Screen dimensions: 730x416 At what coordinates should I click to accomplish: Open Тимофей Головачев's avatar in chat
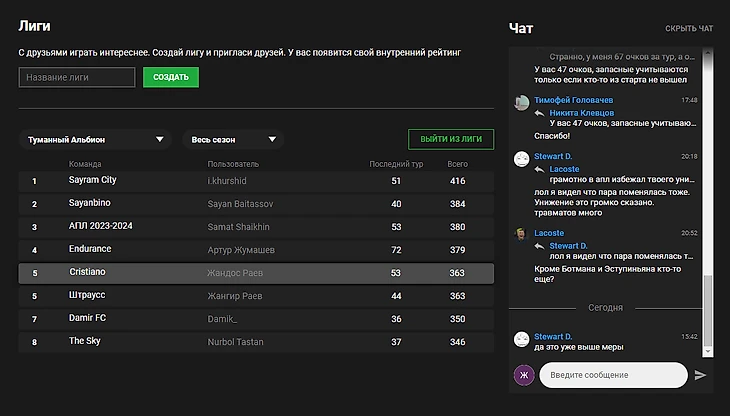pyautogui.click(x=521, y=102)
